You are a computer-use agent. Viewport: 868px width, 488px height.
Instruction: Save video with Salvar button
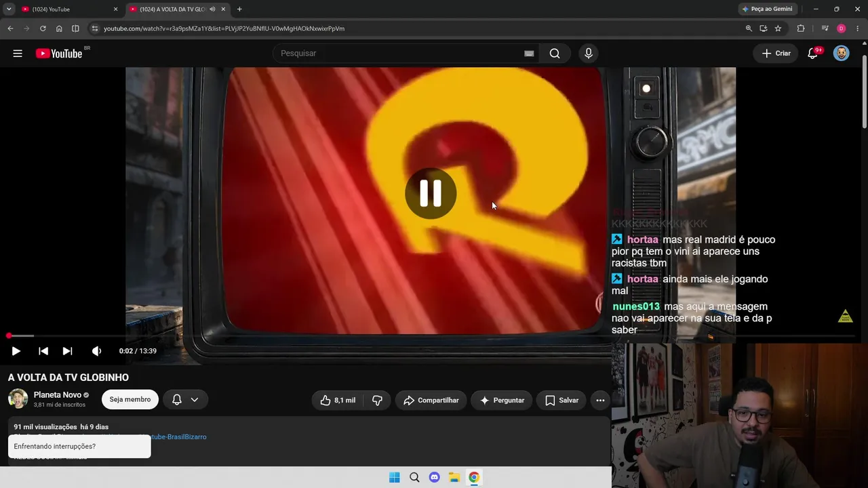(x=561, y=401)
